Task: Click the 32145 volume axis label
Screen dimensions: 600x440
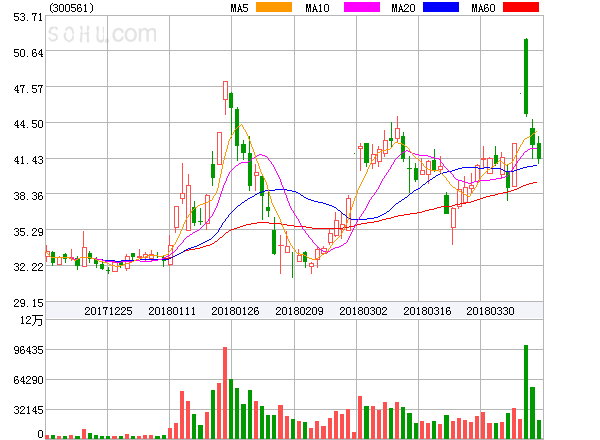Action: [28, 411]
